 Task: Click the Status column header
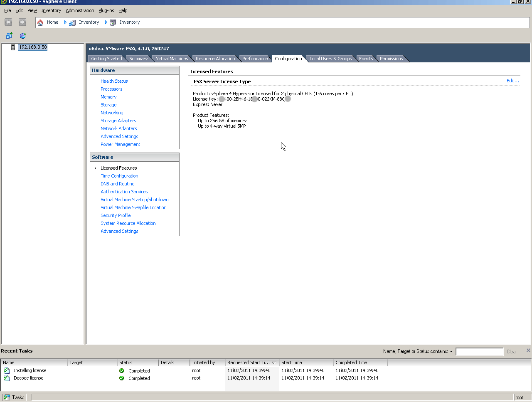point(138,363)
